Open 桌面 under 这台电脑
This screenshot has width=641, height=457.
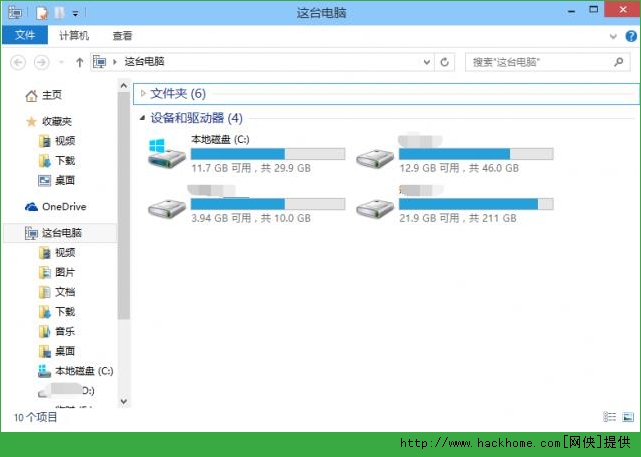[65, 351]
